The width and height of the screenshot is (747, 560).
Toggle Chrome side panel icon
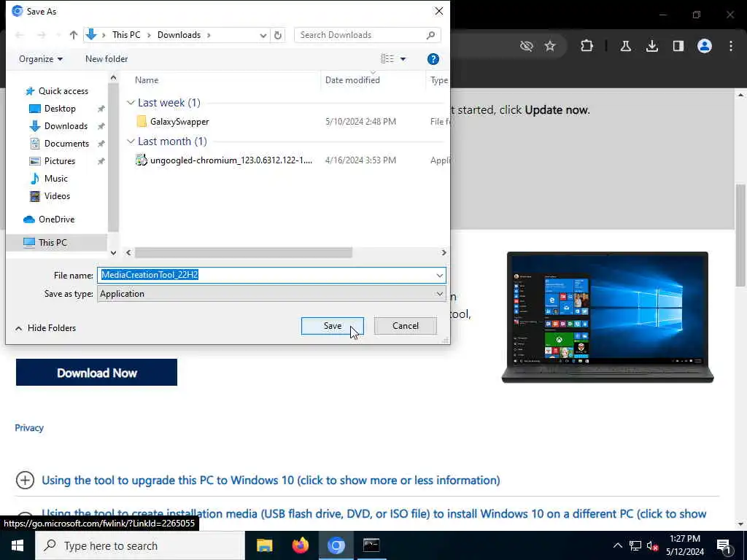[678, 46]
